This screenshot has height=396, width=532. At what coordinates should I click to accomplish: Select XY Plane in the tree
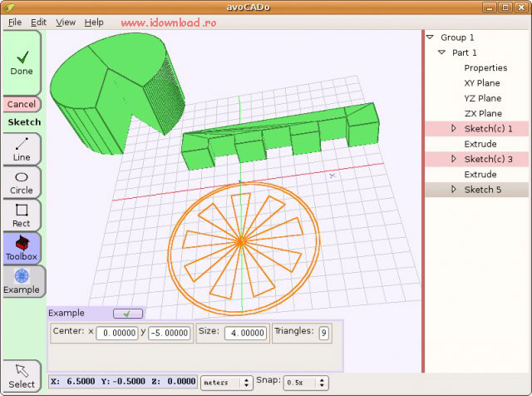pyautogui.click(x=482, y=83)
